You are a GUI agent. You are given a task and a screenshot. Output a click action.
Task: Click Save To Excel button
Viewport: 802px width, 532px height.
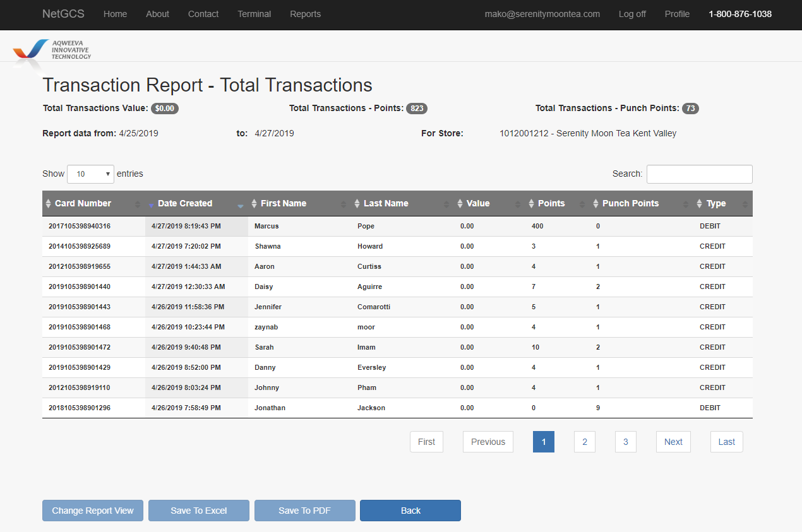click(199, 511)
